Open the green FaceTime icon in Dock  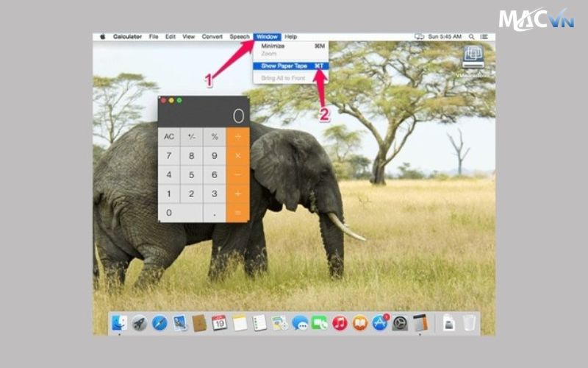click(x=320, y=322)
